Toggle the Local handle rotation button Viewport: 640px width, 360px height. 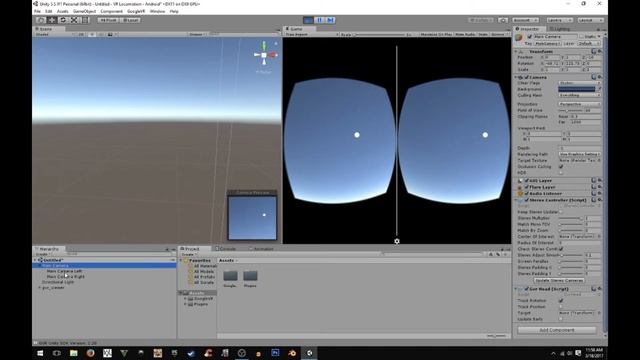coord(131,20)
